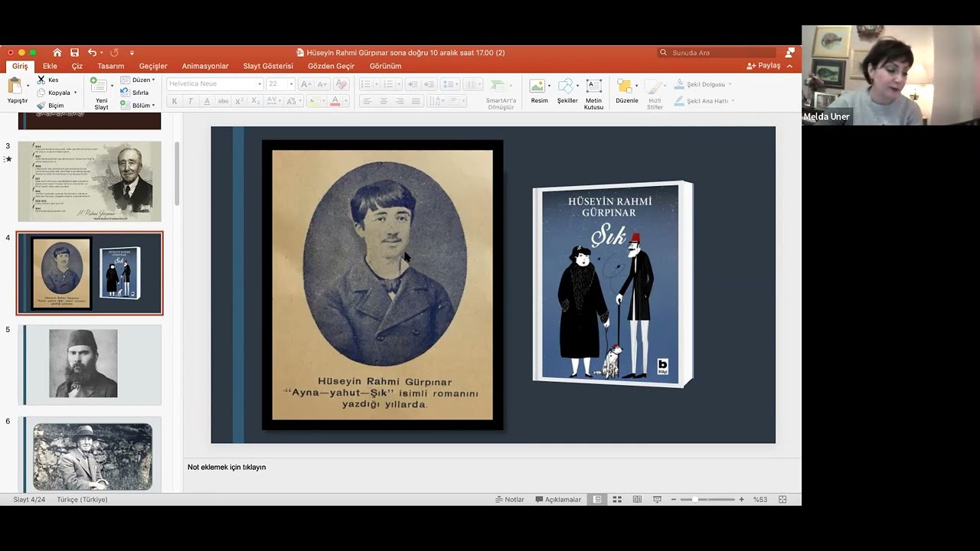Decrease font size with the smaller A icon
This screenshot has width=980, height=551.
point(322,84)
